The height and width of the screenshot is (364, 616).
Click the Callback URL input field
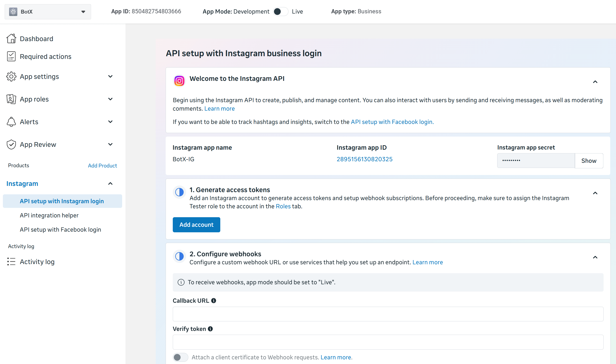[388, 314]
